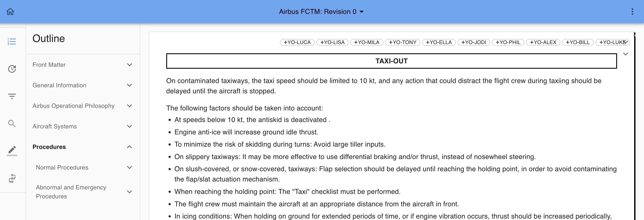Open Abnormal and Emergency Procedures item
Image resolution: width=644 pixels, height=220 pixels.
click(71, 192)
